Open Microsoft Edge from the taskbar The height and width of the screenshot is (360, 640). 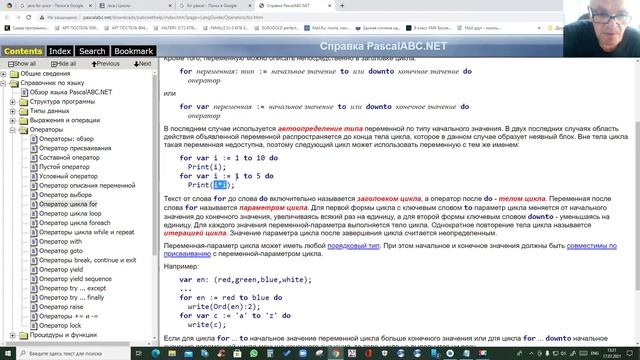pyautogui.click(x=156, y=353)
